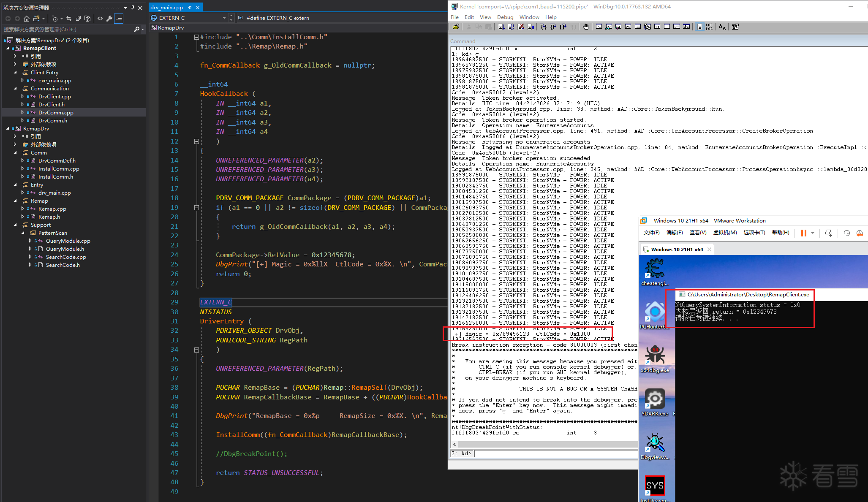Image resolution: width=868 pixels, height=502 pixels.
Task: Click WinDbg Step Into braces icon
Action: coord(544,27)
